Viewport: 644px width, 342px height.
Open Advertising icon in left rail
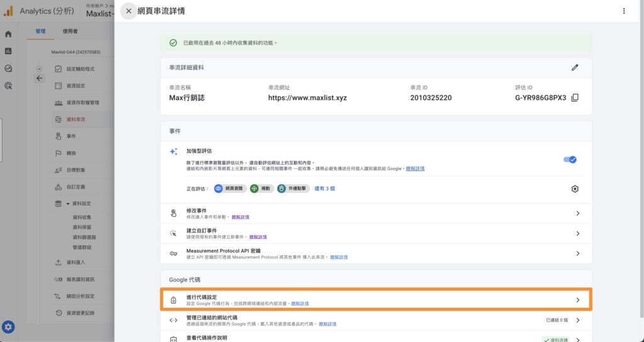pos(8,85)
